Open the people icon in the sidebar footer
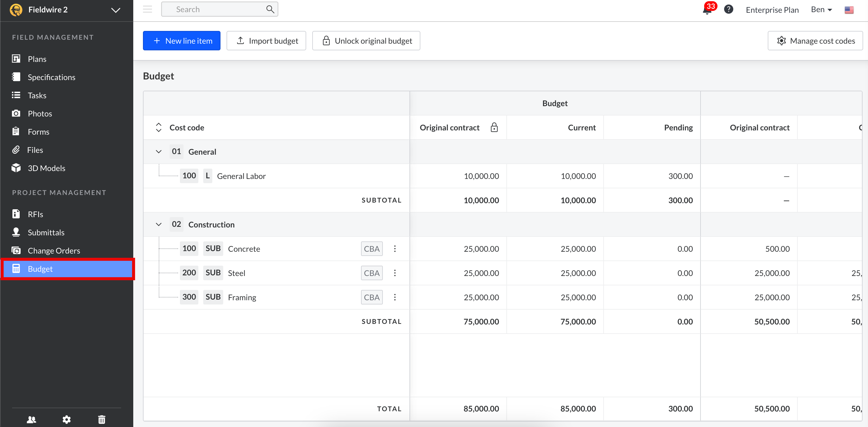The width and height of the screenshot is (868, 427). (x=31, y=419)
